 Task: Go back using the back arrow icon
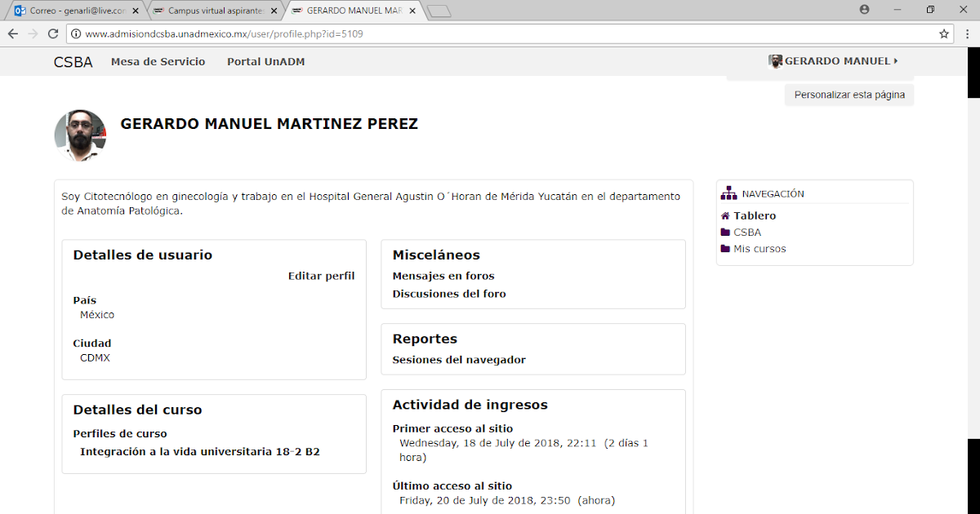point(12,34)
